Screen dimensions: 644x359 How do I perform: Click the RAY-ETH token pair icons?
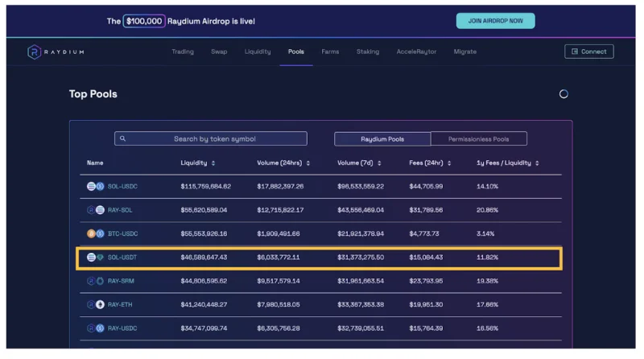(x=95, y=304)
